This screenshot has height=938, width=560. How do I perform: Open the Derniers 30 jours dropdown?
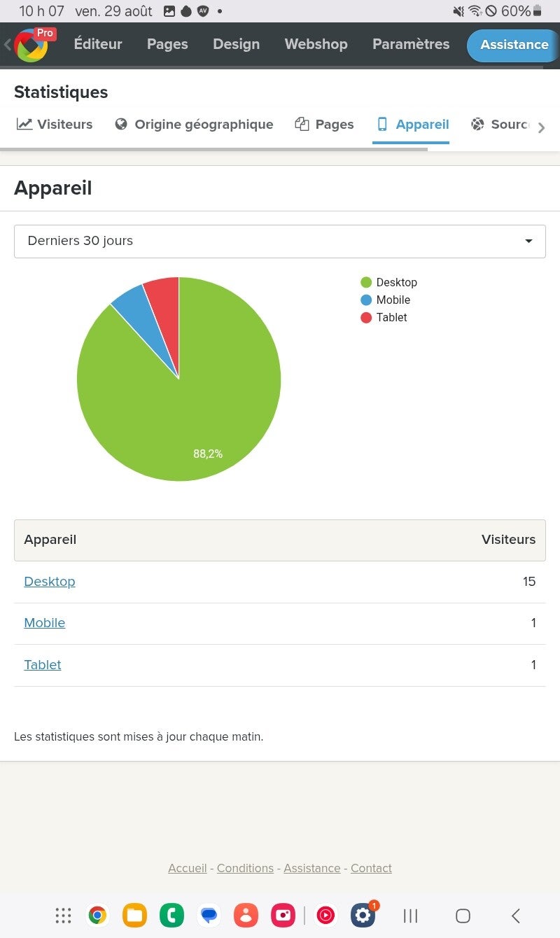pos(280,241)
